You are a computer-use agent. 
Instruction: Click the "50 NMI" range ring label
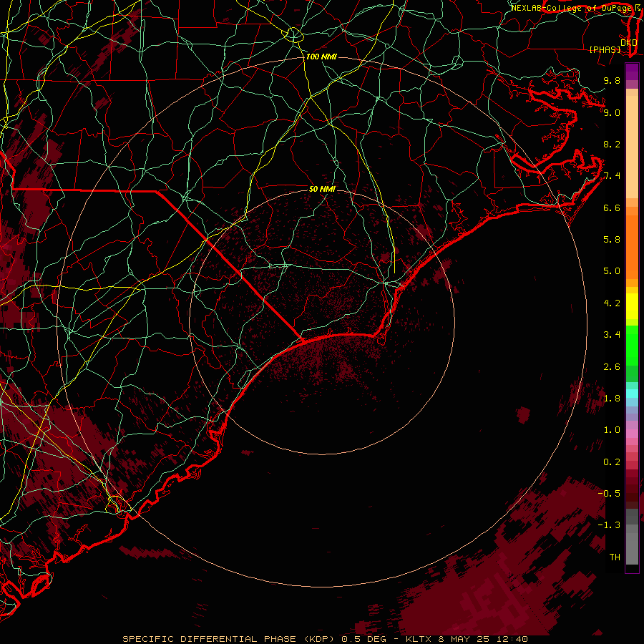322,189
